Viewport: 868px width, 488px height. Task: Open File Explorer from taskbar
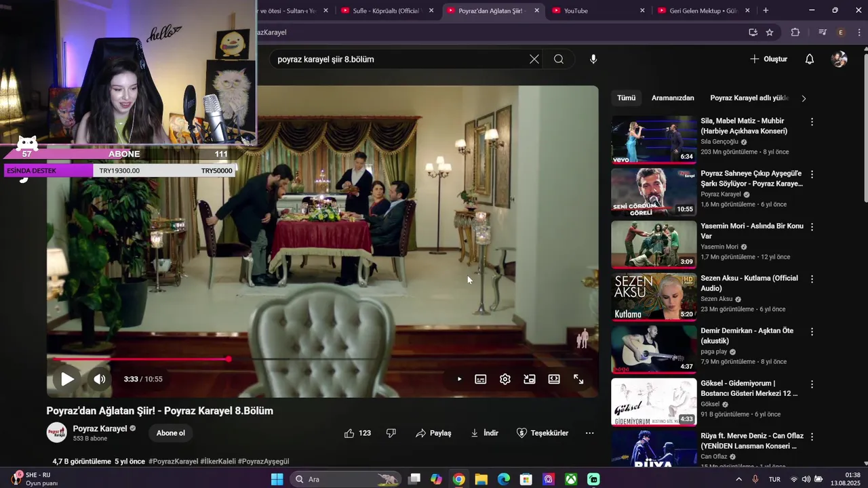click(481, 479)
